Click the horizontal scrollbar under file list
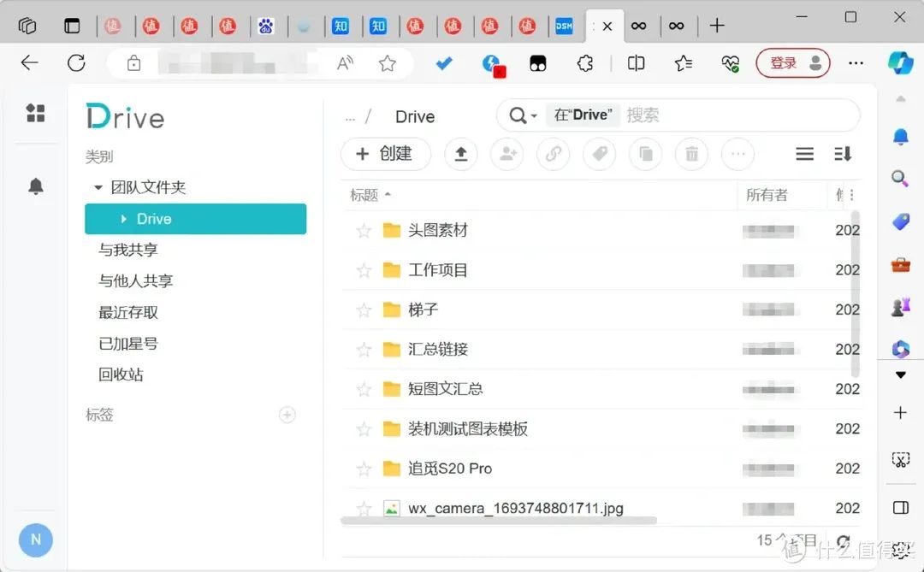 tap(499, 520)
